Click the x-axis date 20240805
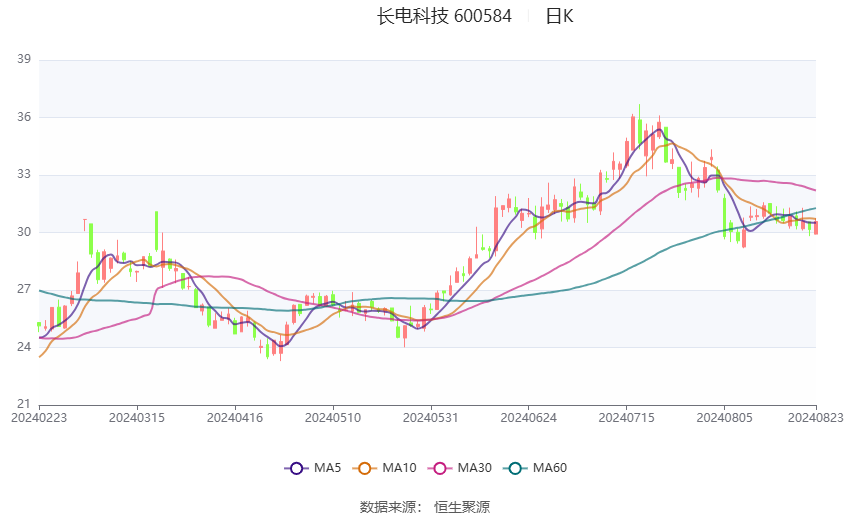 (724, 418)
